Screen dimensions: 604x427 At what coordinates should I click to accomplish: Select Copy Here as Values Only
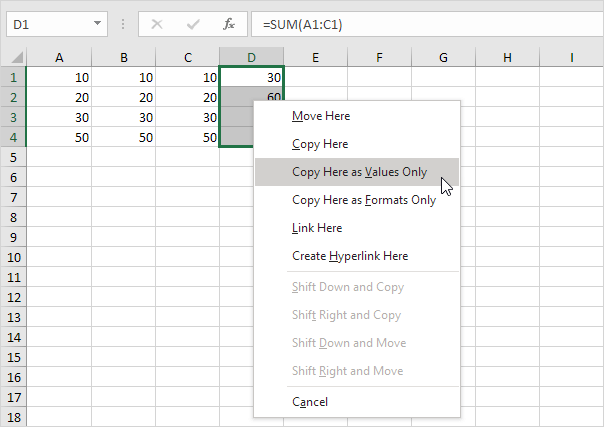(359, 172)
